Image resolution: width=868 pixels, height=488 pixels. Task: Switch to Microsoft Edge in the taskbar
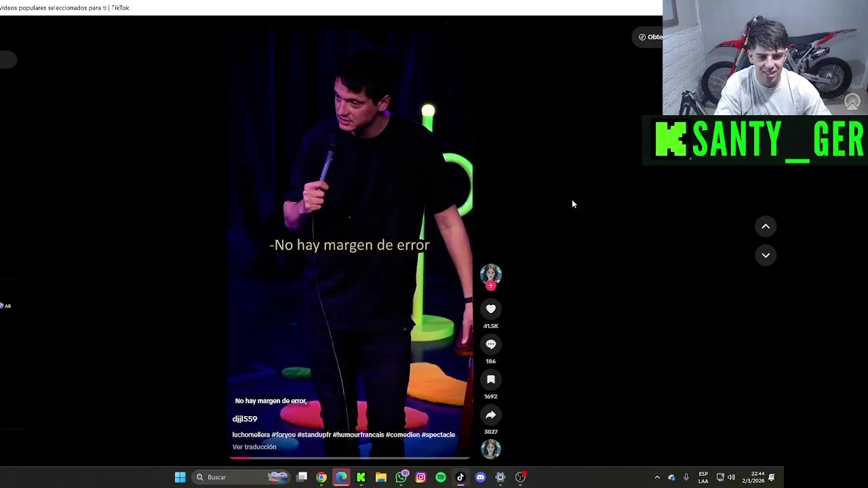(341, 477)
